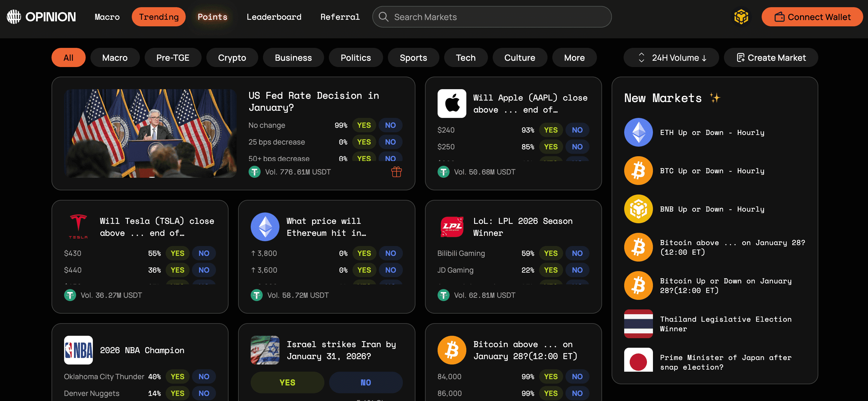Open the Fed press conference thumbnail image
Image resolution: width=868 pixels, height=401 pixels.
click(x=150, y=133)
